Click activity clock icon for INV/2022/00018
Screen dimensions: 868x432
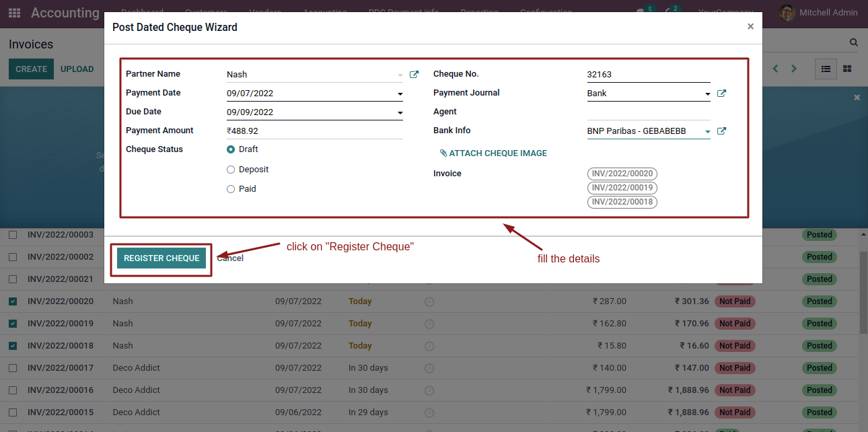429,347
